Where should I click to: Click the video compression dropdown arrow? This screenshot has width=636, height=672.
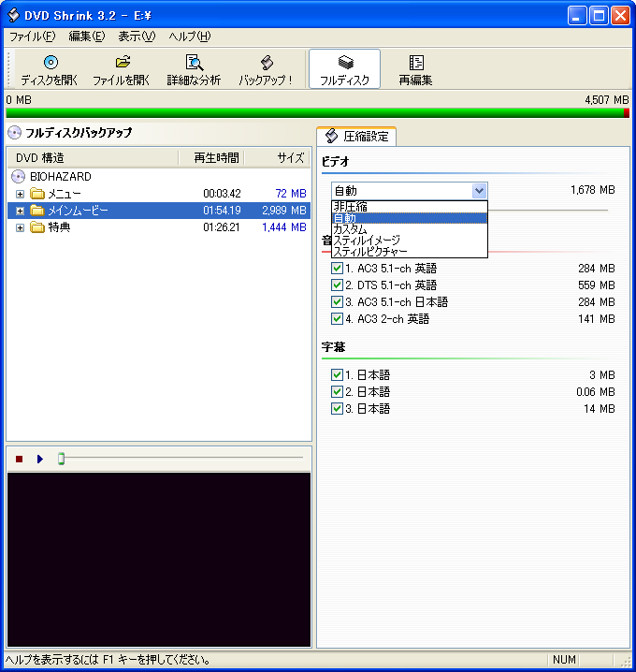pyautogui.click(x=479, y=191)
